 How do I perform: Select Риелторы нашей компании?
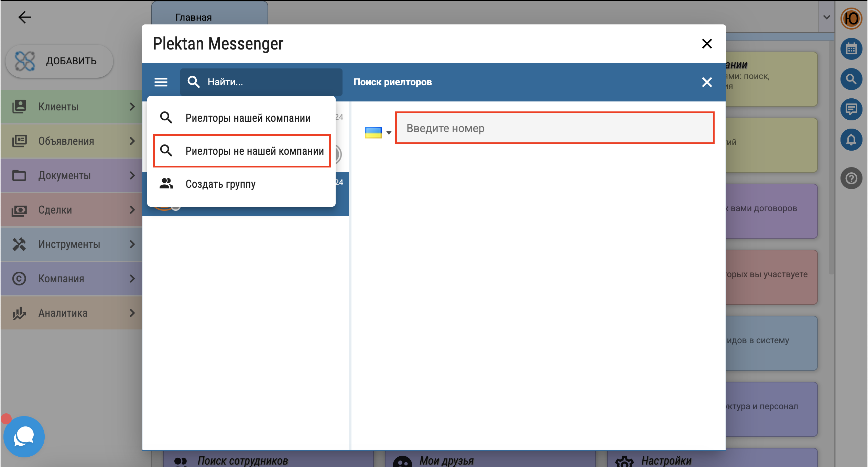(x=241, y=118)
